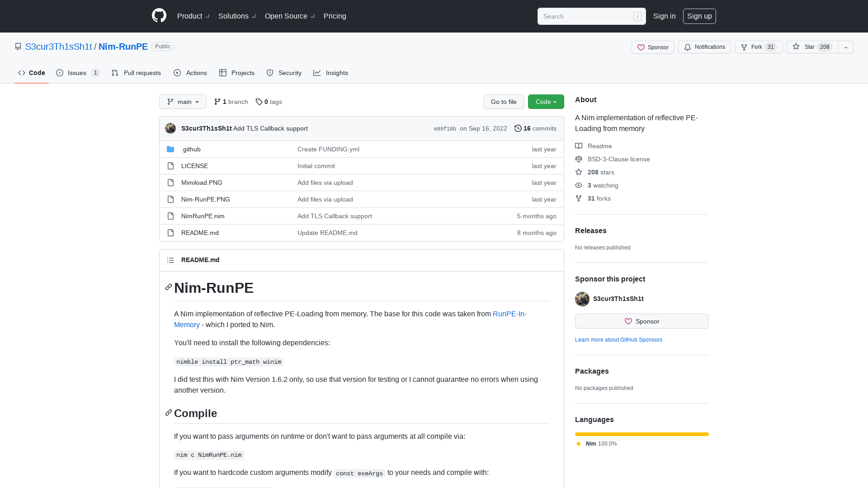Click the S3cur3Th1sSh1t sponsor avatar
Viewport: 868px width, 488px height.
(x=582, y=299)
